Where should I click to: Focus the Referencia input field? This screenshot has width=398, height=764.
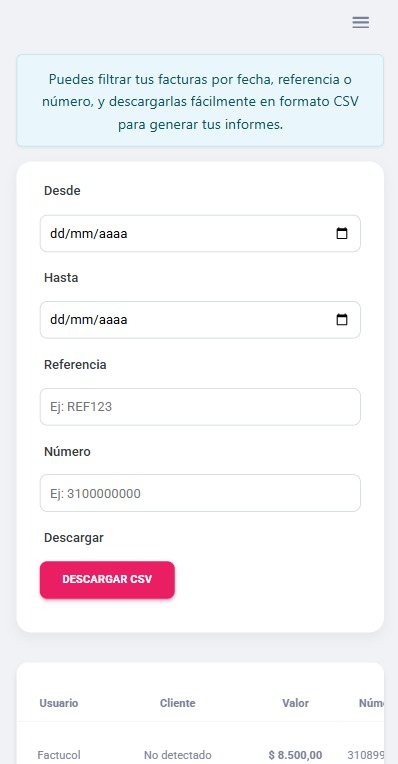point(200,406)
